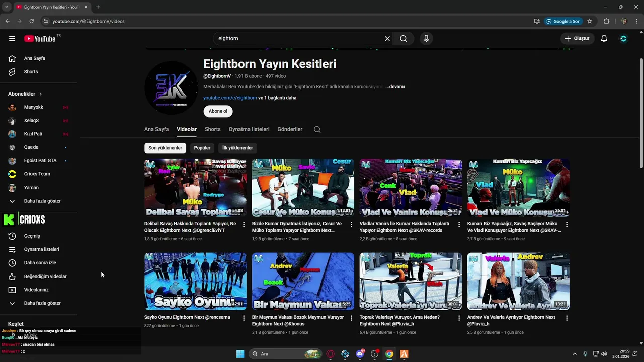Open options menu for Toprak Valeria video

pos(459,318)
